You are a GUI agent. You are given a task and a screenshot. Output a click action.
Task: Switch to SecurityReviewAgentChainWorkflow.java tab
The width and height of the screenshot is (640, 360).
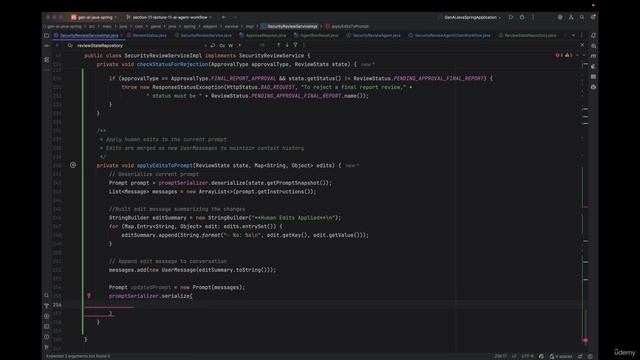[x=450, y=36]
